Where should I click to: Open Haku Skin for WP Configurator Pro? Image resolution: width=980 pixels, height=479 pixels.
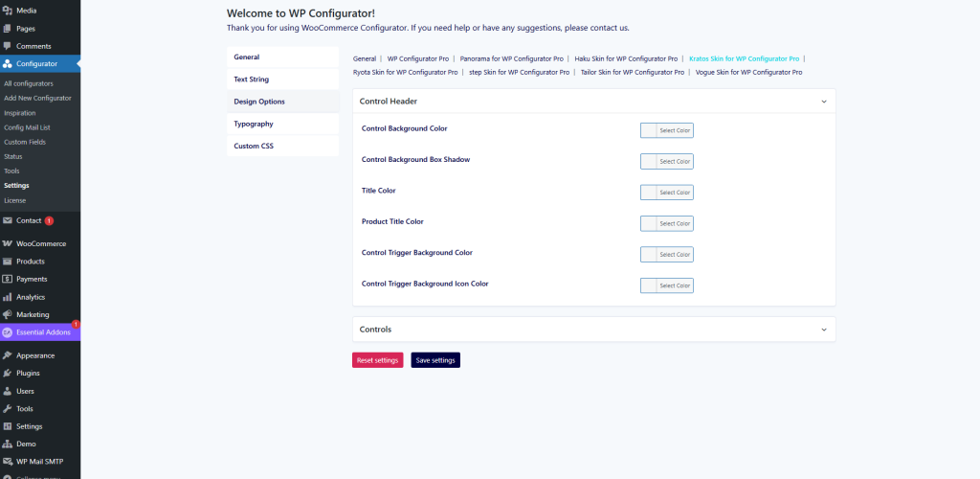click(x=626, y=58)
